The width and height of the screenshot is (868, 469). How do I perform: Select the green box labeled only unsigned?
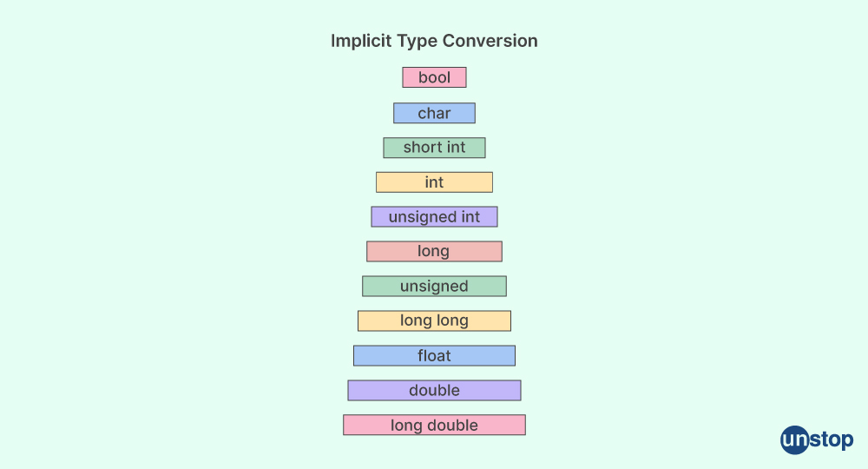pyautogui.click(x=435, y=287)
